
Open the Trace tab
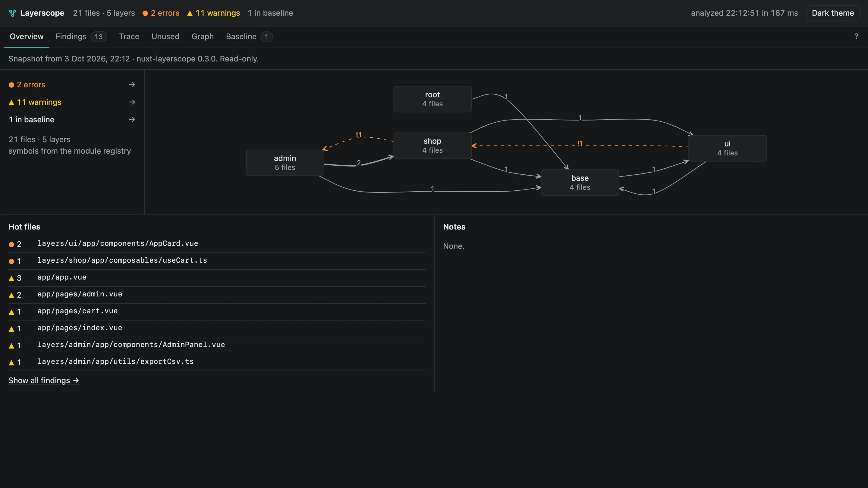click(x=129, y=37)
